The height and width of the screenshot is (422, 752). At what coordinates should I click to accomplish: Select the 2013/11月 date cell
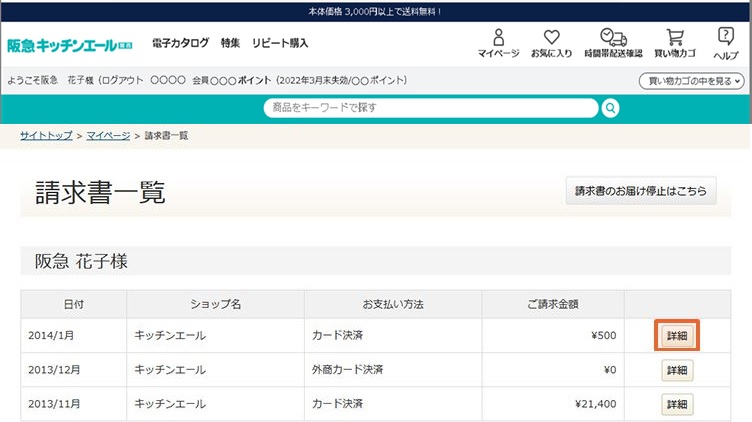pos(73,404)
